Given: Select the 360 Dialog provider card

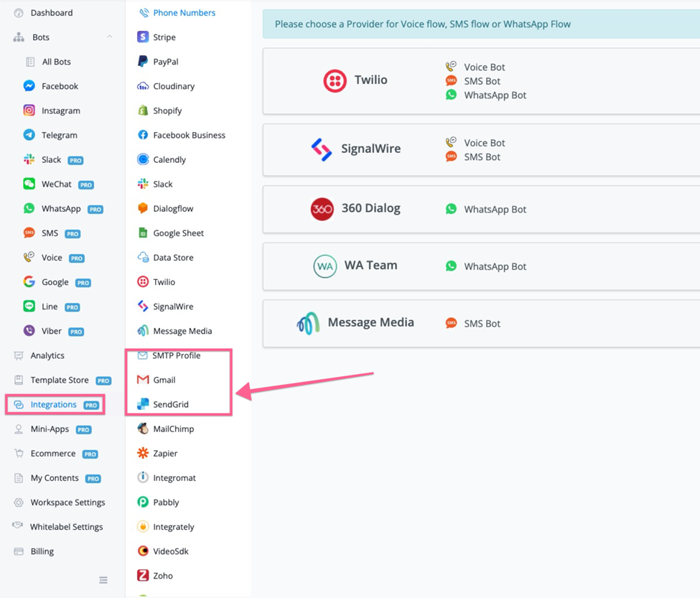Looking at the screenshot, I should tap(481, 210).
